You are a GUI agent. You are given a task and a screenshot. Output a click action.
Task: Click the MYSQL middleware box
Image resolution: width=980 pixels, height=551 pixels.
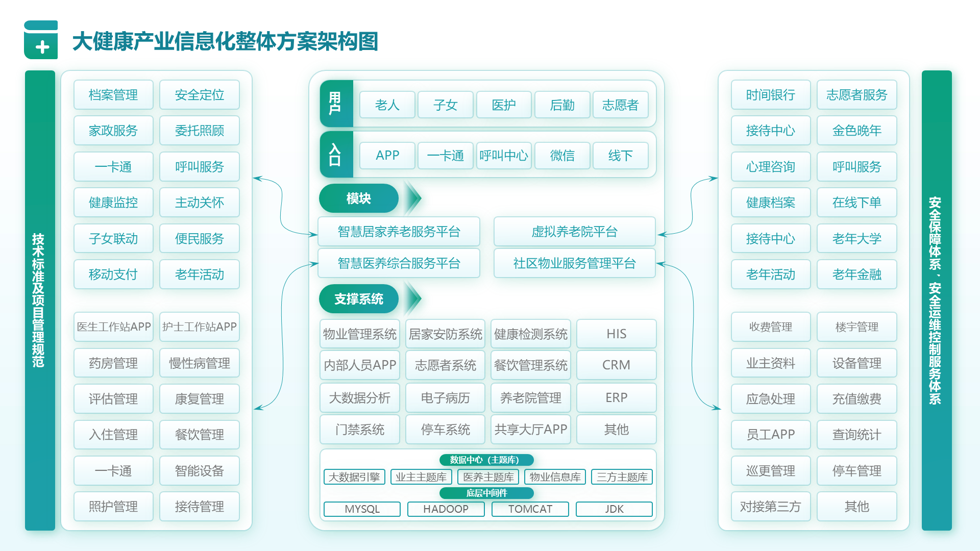(x=362, y=509)
